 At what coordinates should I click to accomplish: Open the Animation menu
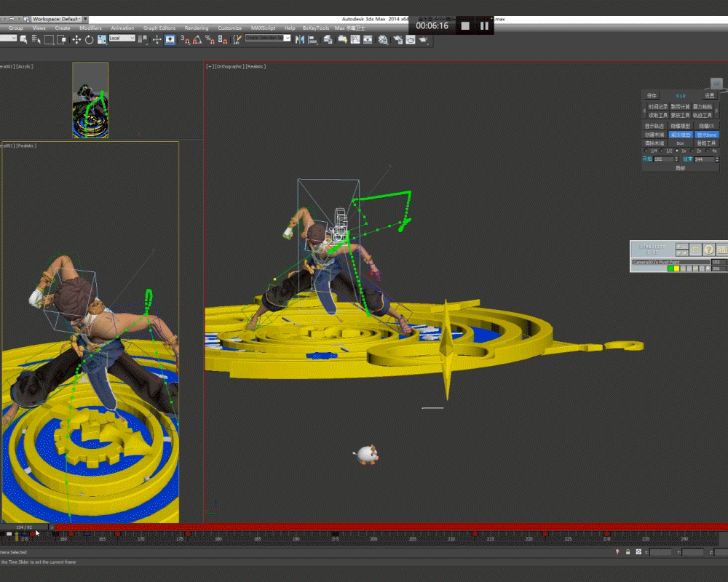pyautogui.click(x=122, y=28)
